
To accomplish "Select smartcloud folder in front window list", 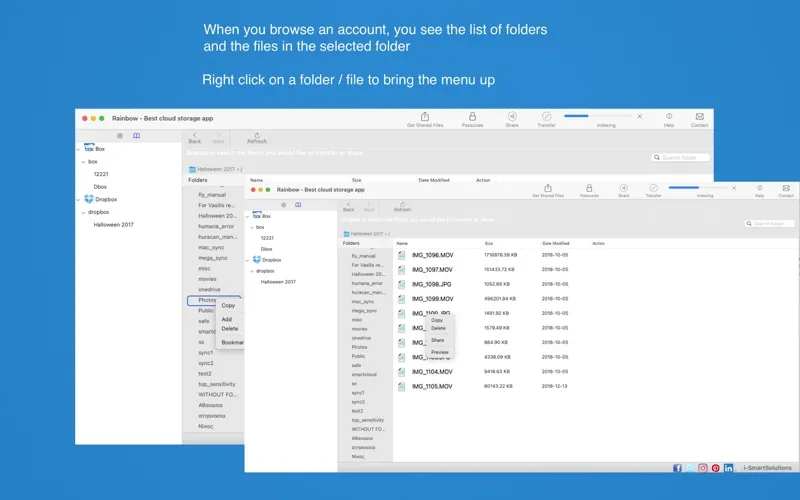I will (x=364, y=374).
